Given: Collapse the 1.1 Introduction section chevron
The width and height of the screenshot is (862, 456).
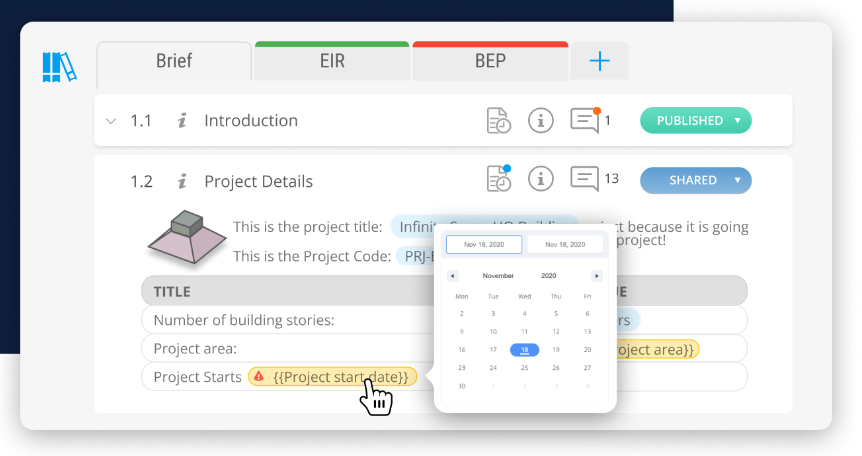Looking at the screenshot, I should (111, 121).
